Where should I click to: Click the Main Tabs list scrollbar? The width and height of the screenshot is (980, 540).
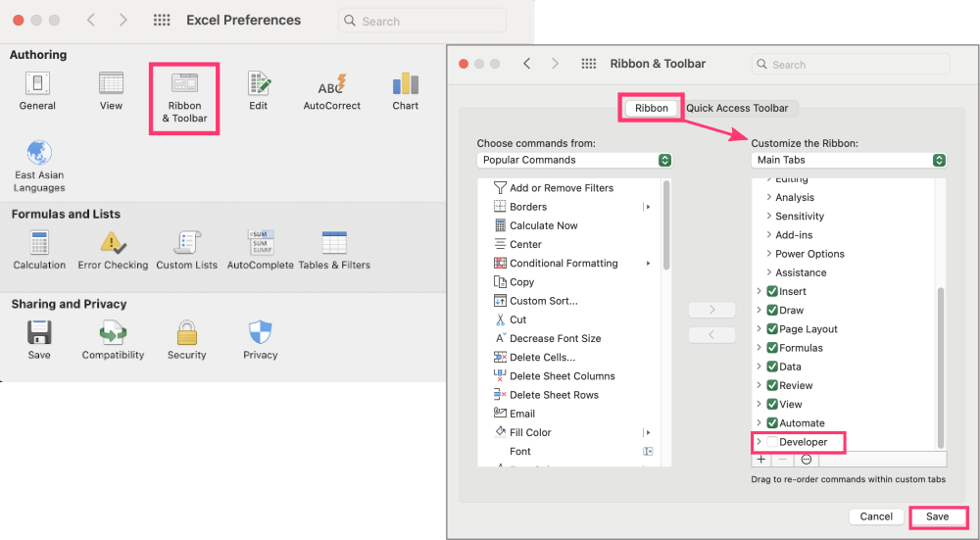[x=941, y=368]
